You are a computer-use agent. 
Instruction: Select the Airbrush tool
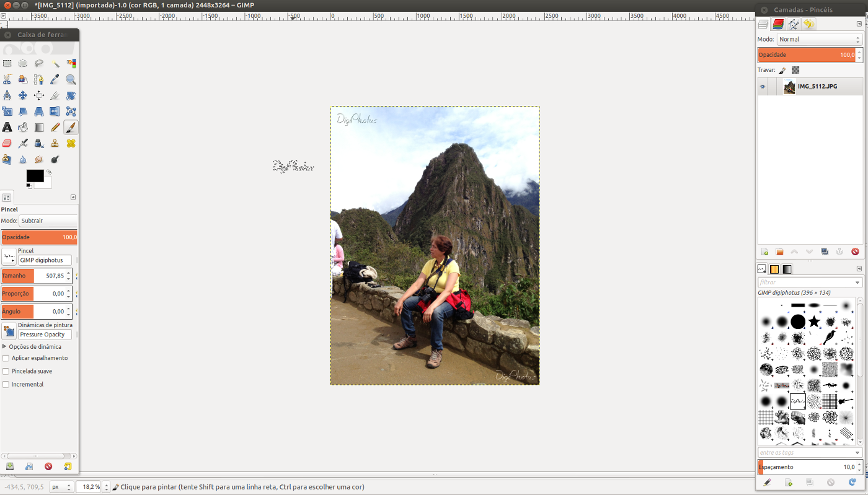23,144
